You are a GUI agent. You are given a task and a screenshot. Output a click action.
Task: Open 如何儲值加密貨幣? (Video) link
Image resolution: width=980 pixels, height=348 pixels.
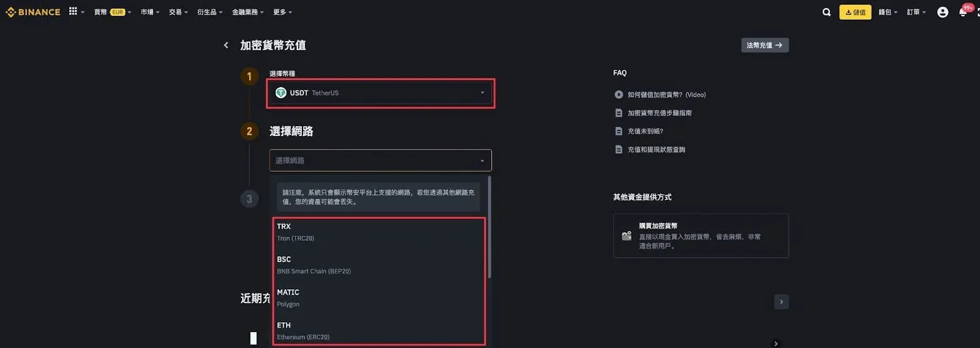(x=666, y=95)
